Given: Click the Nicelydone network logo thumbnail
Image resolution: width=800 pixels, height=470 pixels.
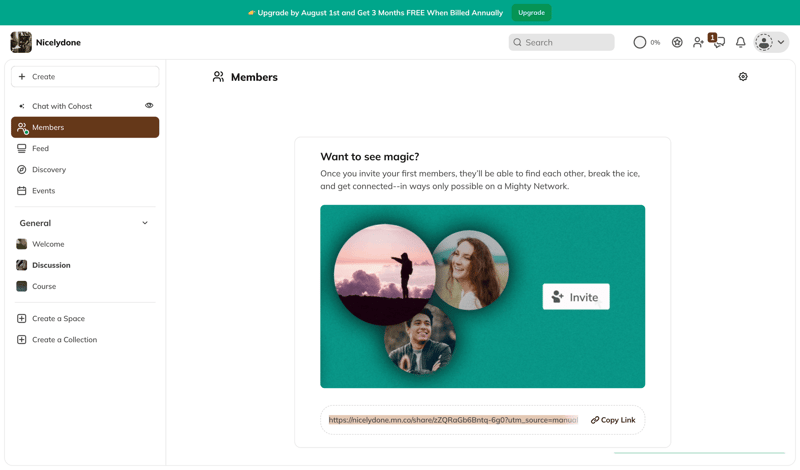Looking at the screenshot, I should (21, 42).
